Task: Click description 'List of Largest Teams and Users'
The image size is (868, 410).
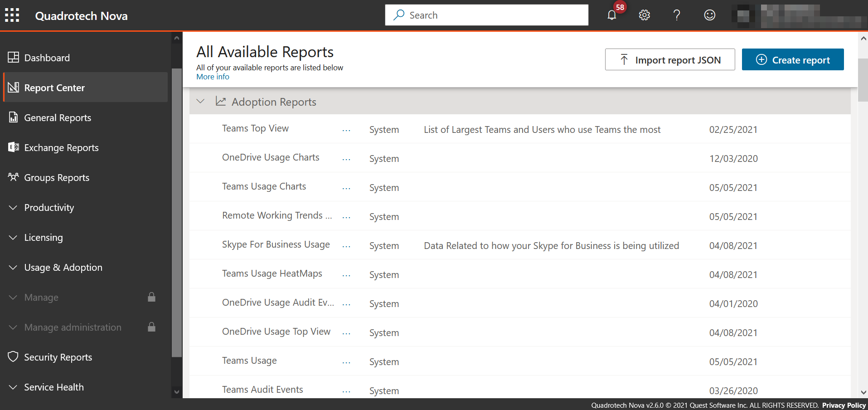Action: pyautogui.click(x=542, y=130)
